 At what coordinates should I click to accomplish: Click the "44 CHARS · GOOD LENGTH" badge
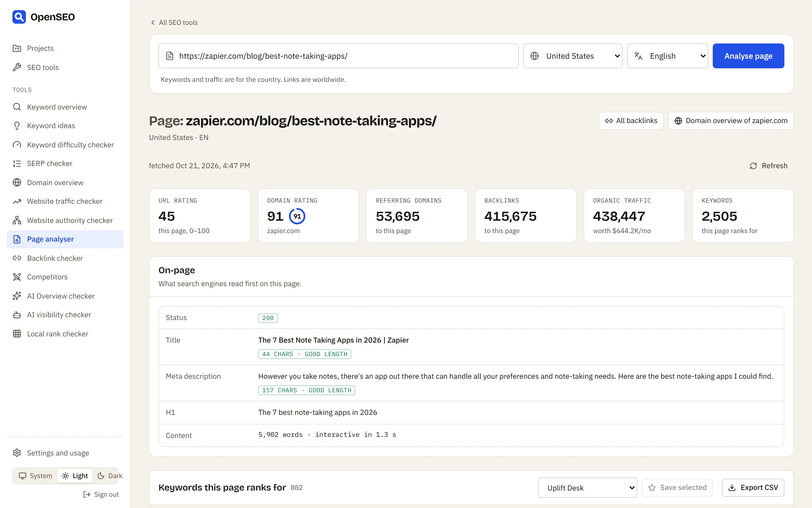pyautogui.click(x=304, y=354)
